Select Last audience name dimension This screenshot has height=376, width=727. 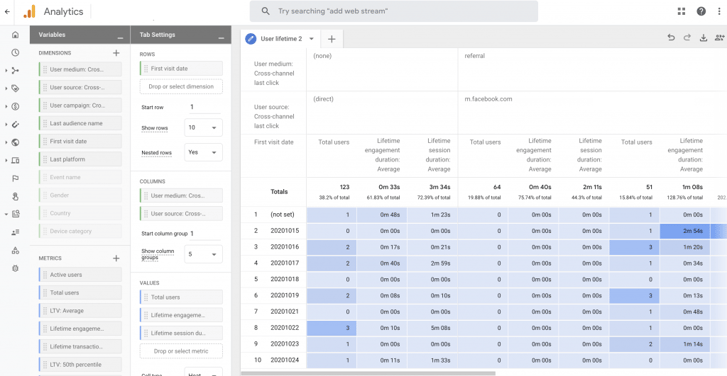pyautogui.click(x=80, y=123)
